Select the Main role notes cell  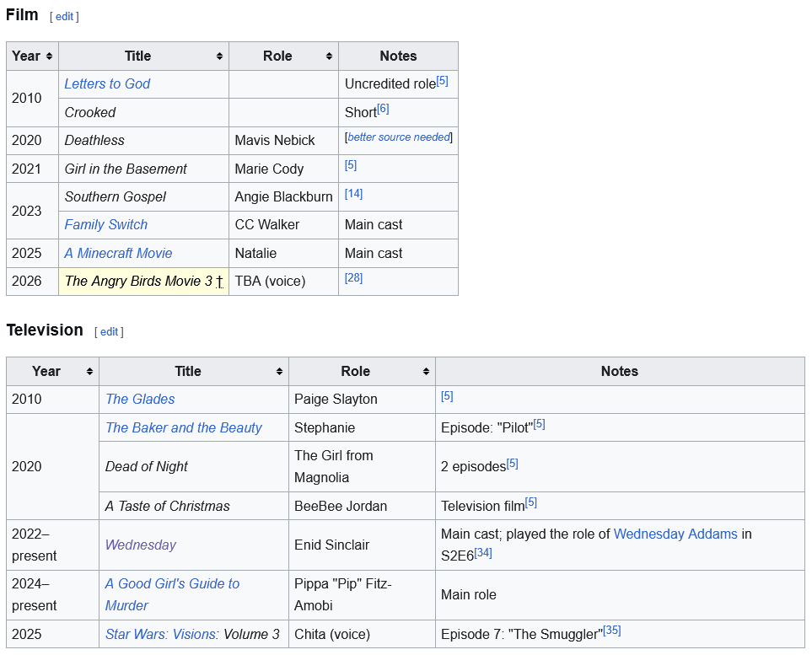coord(620,594)
